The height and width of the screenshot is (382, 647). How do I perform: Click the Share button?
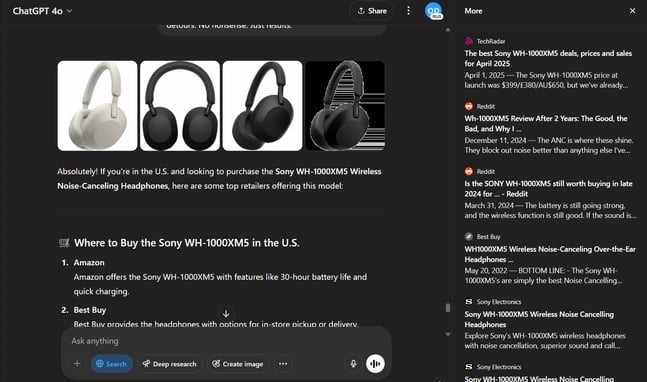coord(372,11)
